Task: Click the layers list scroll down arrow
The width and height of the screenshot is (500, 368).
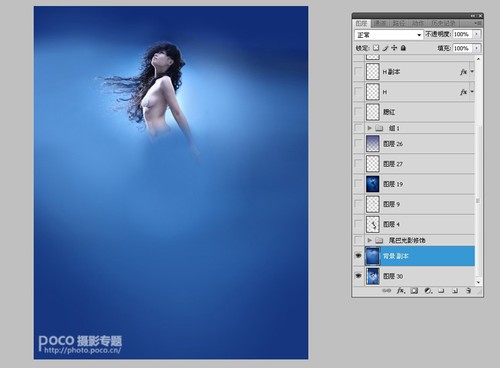Action: click(478, 283)
